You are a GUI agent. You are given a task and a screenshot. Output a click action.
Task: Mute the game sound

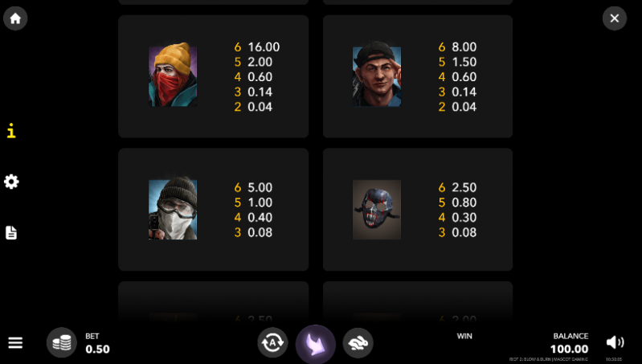coord(615,342)
